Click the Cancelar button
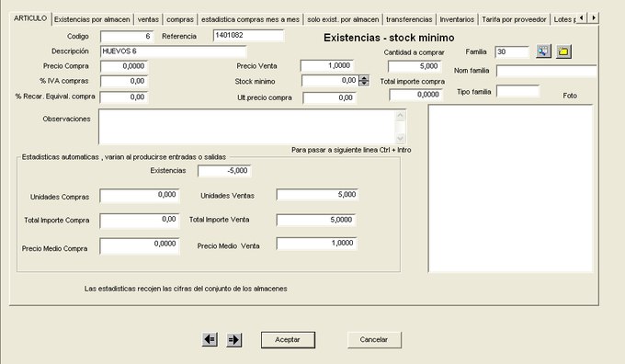The height and width of the screenshot is (364, 625). click(x=374, y=340)
